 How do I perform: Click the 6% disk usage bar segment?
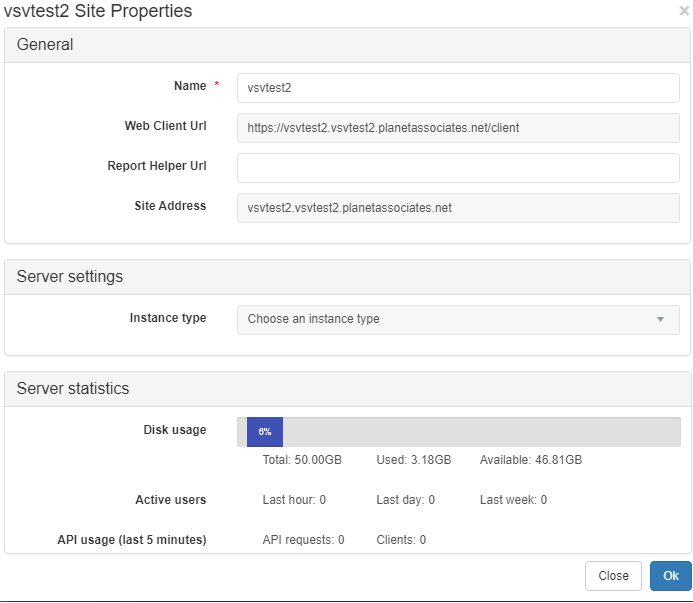[x=265, y=431]
